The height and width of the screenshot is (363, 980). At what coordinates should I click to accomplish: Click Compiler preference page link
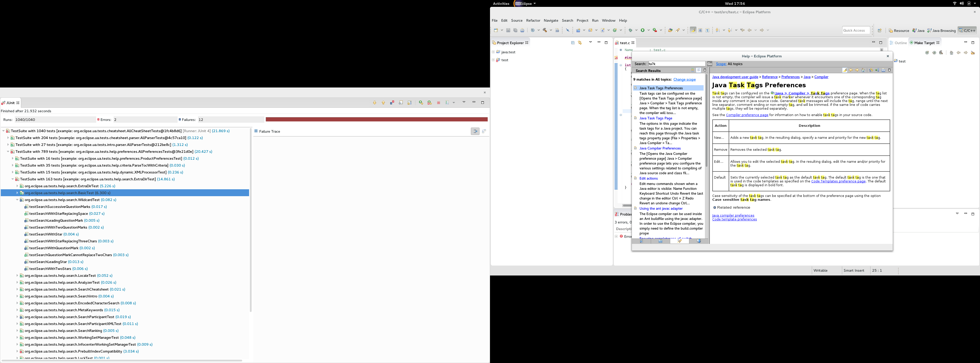[x=747, y=115]
